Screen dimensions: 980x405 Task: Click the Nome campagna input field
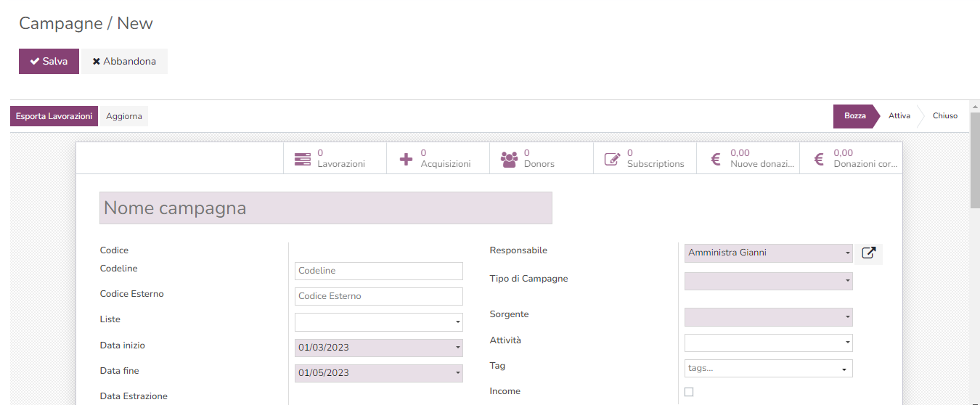(325, 208)
